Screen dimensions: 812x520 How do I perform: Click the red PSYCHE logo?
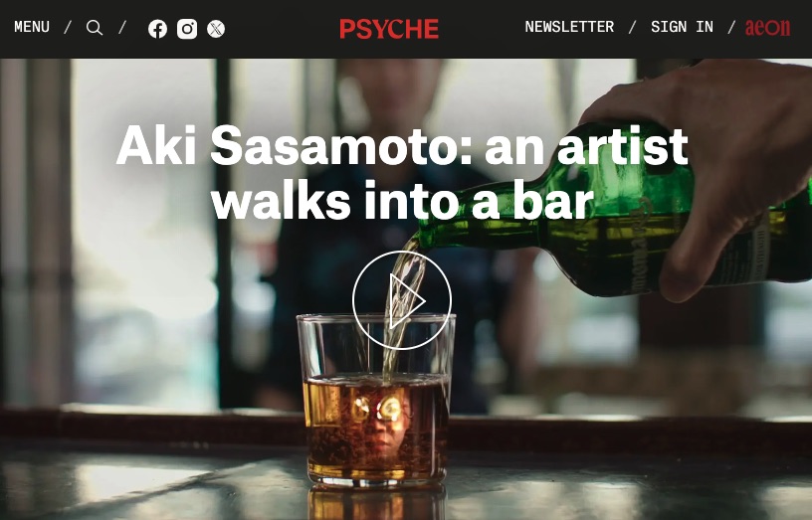[x=389, y=29]
